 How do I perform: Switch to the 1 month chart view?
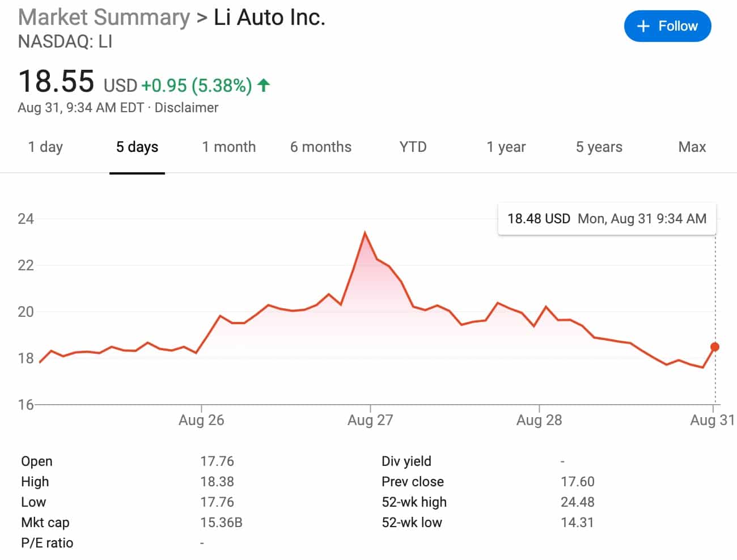[229, 147]
